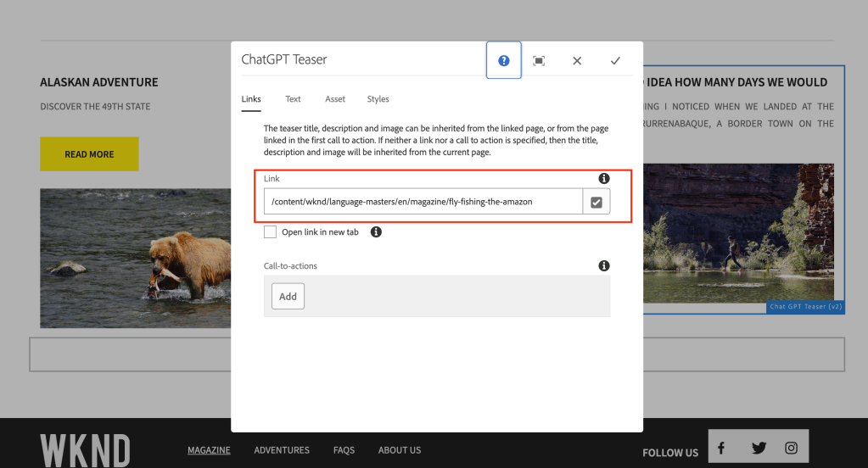
Task: Click the Add call-to-action button
Action: pos(288,296)
